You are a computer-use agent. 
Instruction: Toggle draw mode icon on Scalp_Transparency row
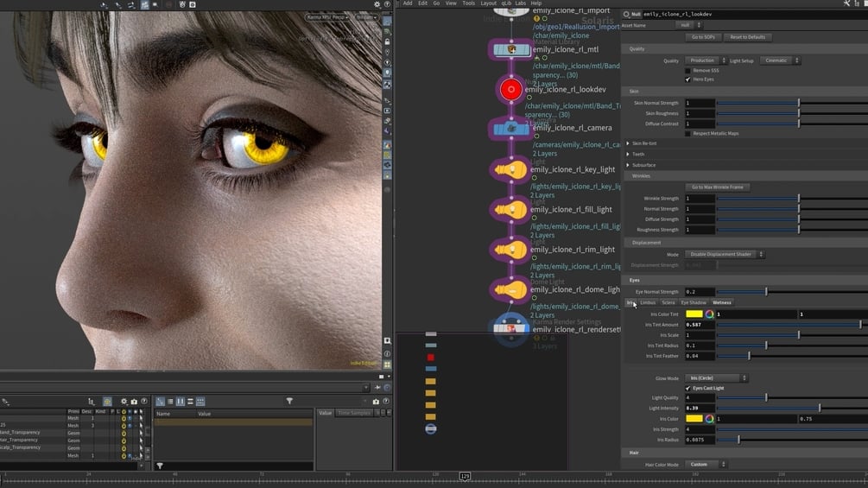click(124, 448)
